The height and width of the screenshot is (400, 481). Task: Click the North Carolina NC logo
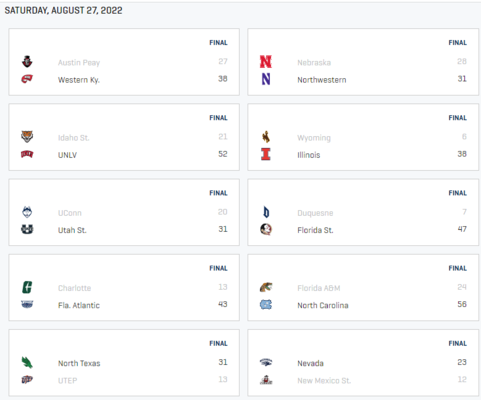[x=266, y=304]
